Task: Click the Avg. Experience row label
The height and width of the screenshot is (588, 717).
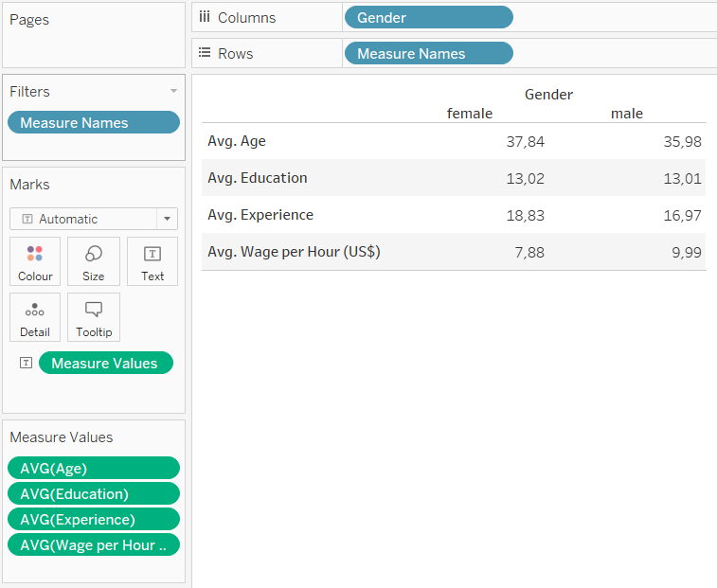Action: click(x=260, y=215)
